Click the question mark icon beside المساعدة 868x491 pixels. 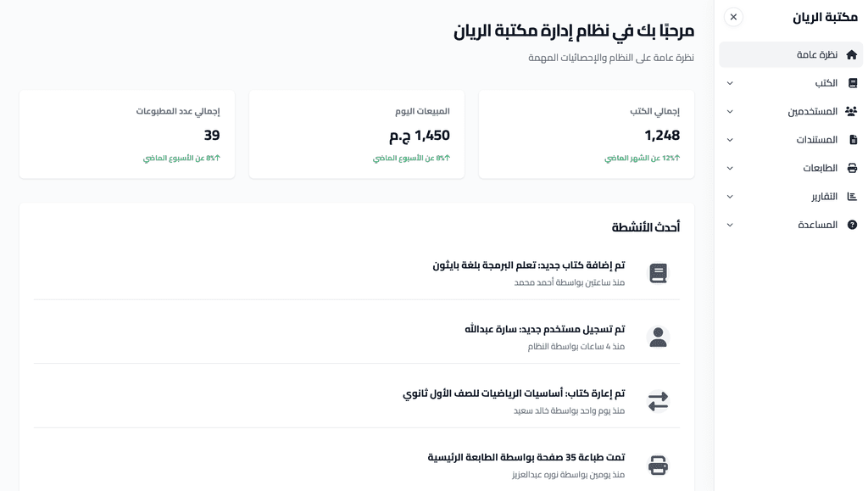coord(852,225)
